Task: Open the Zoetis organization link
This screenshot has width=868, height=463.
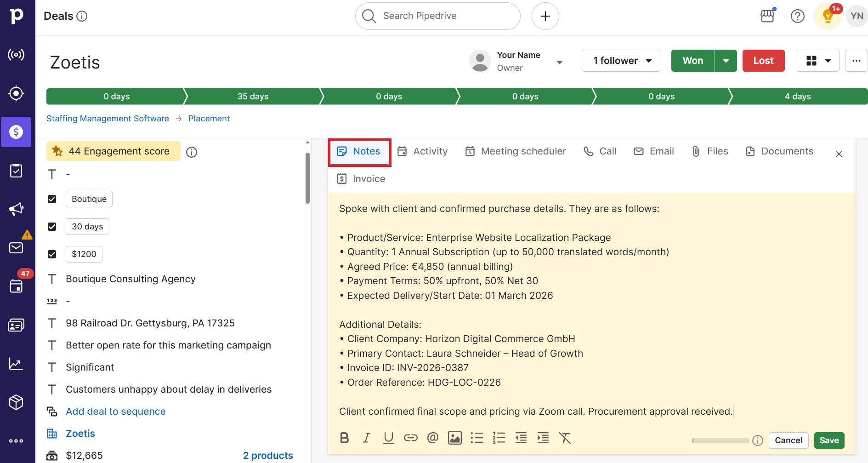Action: click(80, 434)
